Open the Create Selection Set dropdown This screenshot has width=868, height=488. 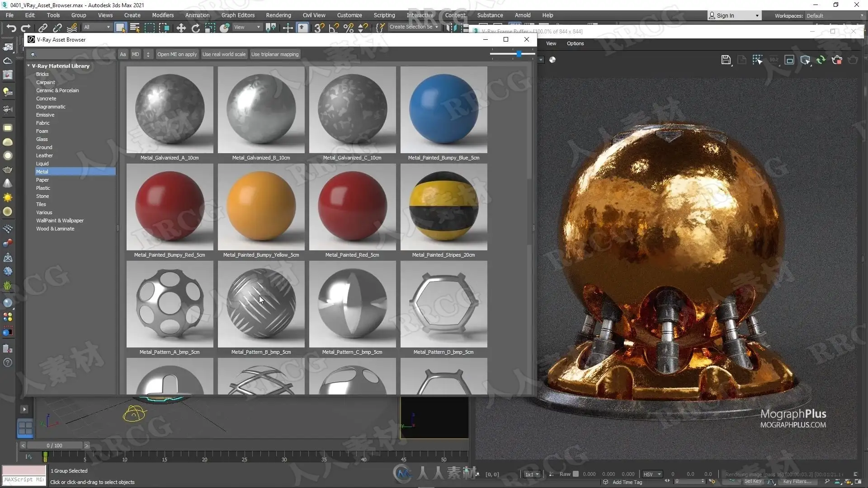(x=414, y=27)
